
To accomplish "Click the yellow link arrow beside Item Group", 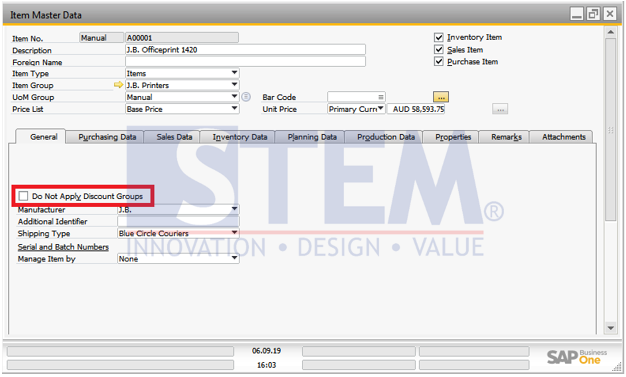I will tap(118, 85).
